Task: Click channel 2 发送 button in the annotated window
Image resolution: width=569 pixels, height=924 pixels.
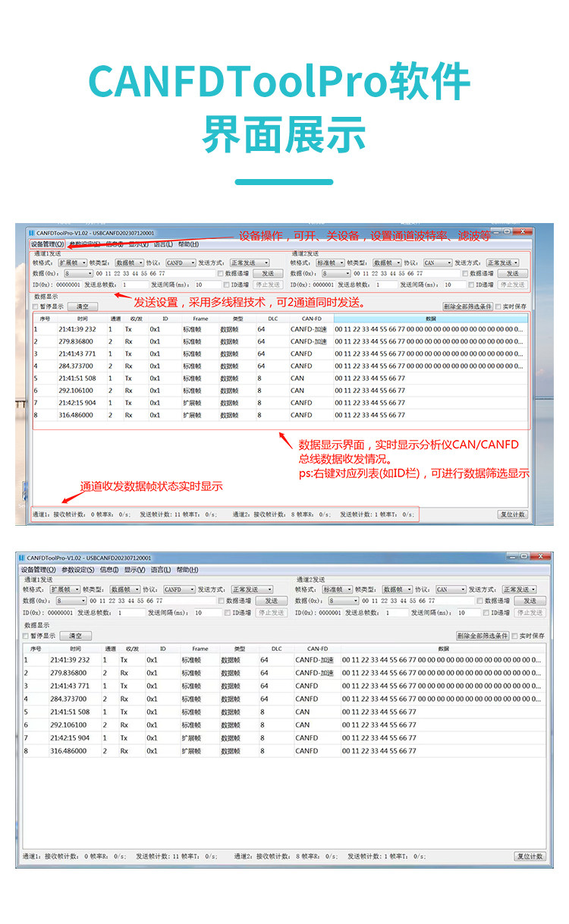Action: [513, 273]
